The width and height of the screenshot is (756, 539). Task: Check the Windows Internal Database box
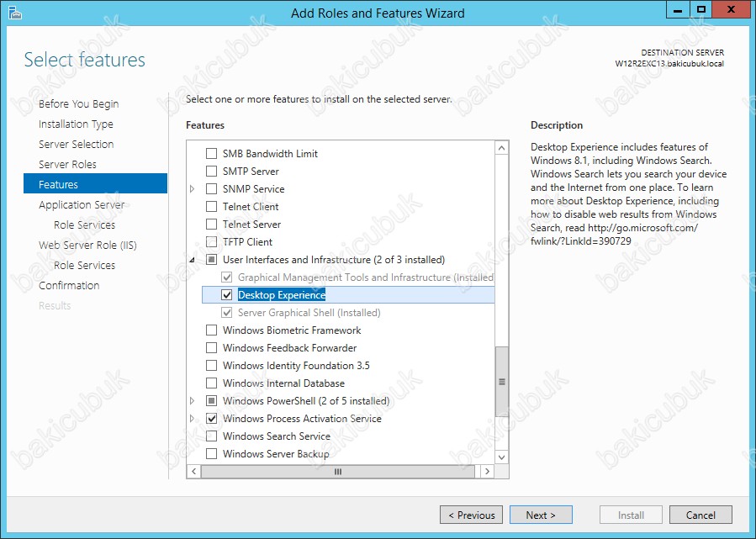tap(211, 383)
